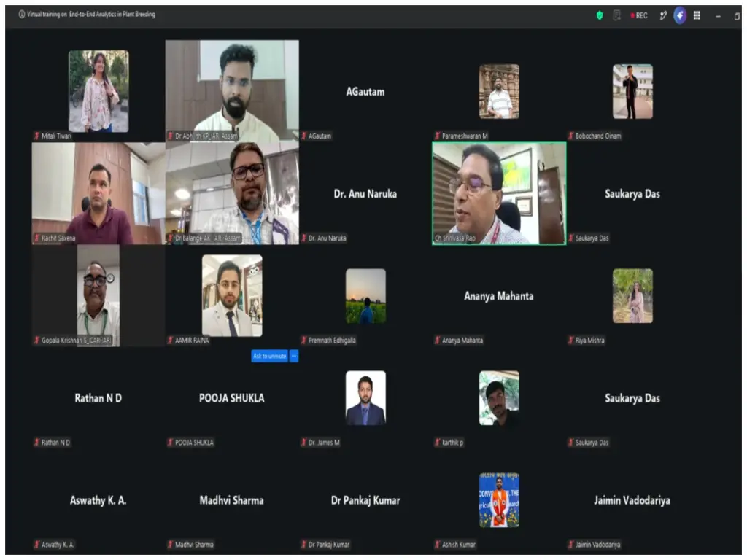Click the meeting info icon beside title
The image size is (747, 560).
[x=21, y=15]
